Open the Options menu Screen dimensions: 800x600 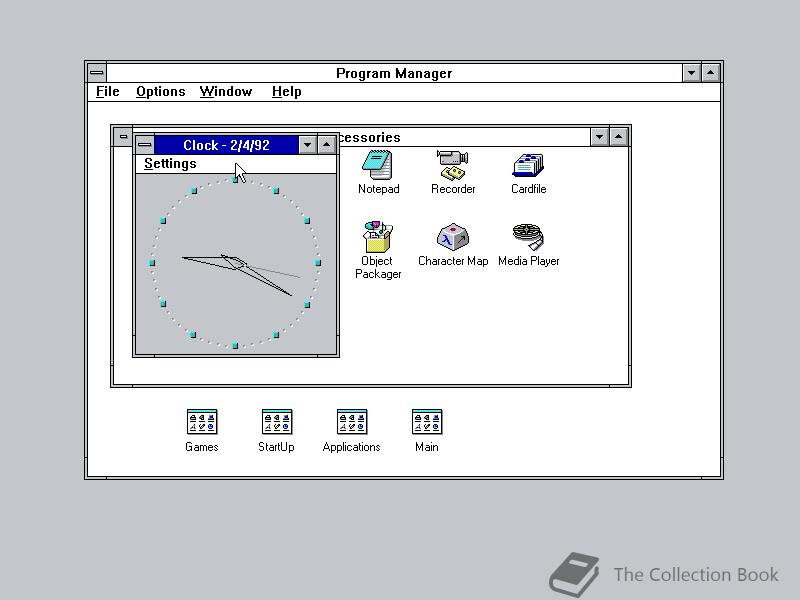click(161, 92)
